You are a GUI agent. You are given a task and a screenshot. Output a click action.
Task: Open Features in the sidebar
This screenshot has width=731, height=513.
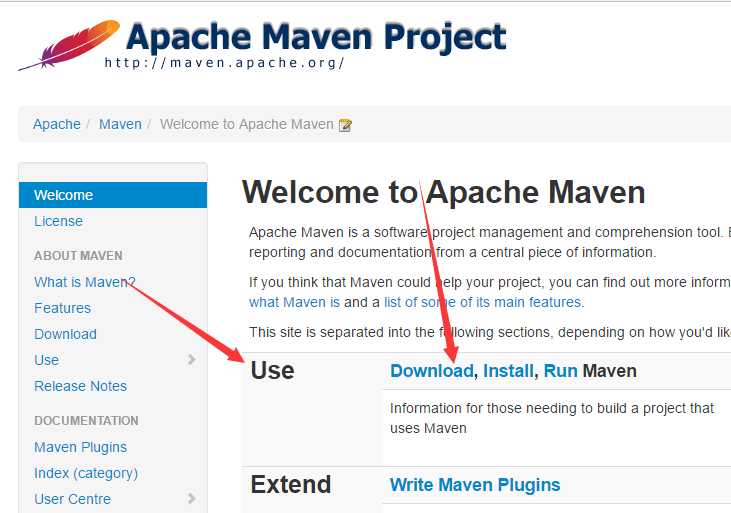62,308
